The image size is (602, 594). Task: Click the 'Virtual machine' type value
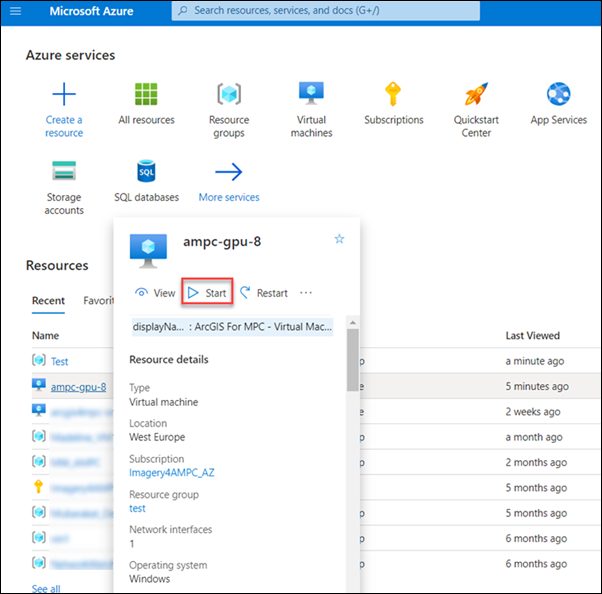tap(164, 402)
